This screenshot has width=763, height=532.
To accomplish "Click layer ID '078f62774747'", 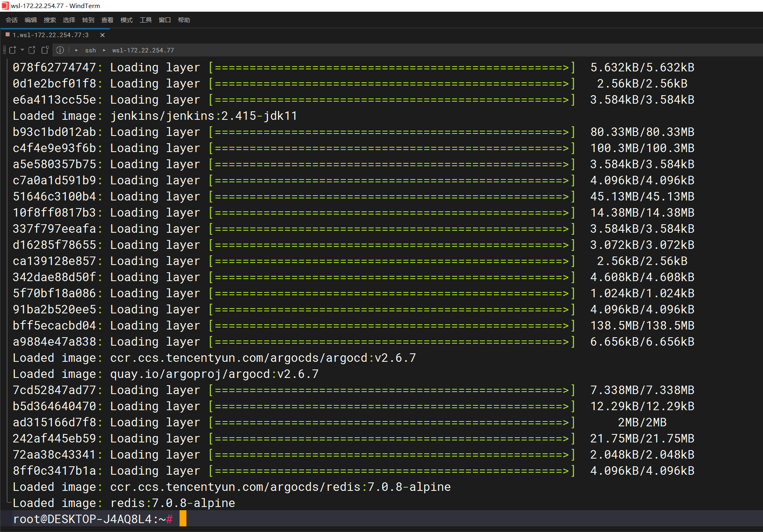I will click(x=54, y=67).
